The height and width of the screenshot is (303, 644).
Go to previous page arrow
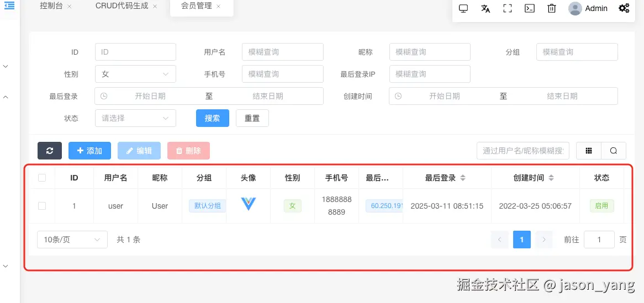(499, 240)
